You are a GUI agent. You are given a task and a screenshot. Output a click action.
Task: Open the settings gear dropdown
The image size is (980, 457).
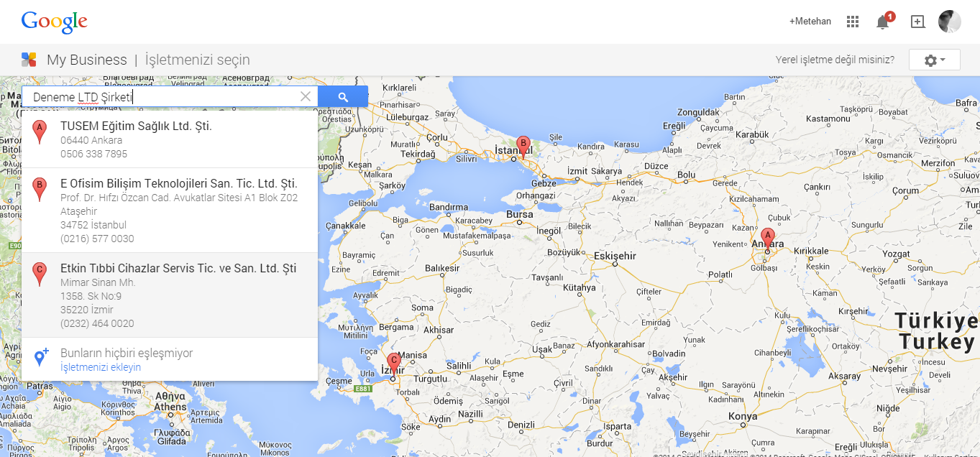(x=935, y=60)
